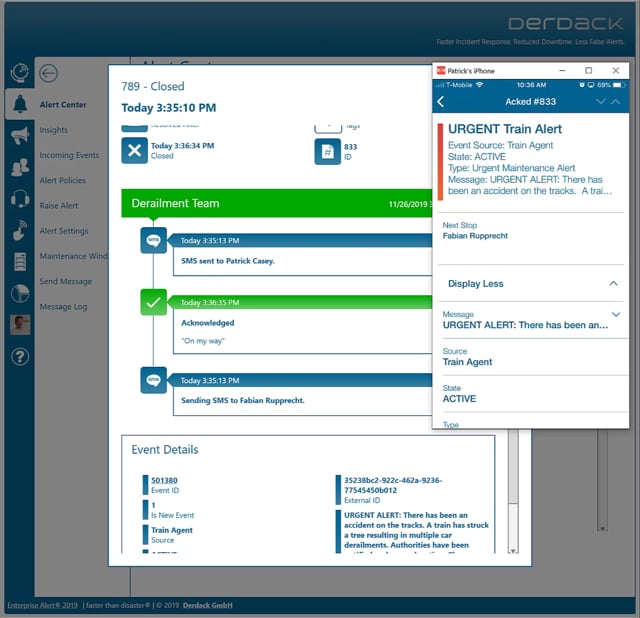Open Message Log in the sidebar

63,307
